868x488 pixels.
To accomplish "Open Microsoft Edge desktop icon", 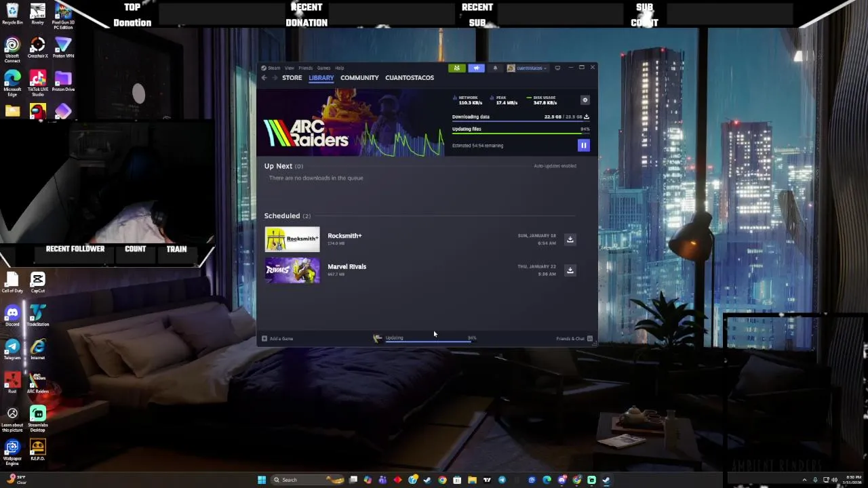I will (12, 83).
